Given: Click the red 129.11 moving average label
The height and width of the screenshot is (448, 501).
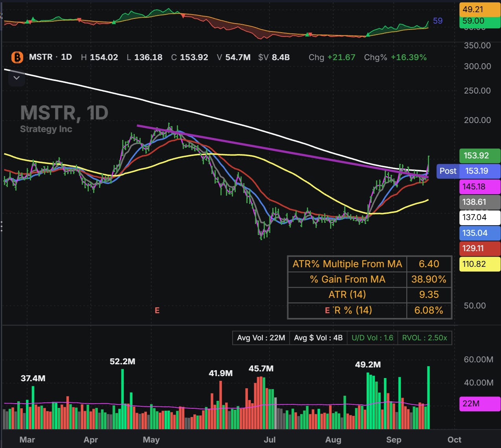Looking at the screenshot, I should (480, 248).
